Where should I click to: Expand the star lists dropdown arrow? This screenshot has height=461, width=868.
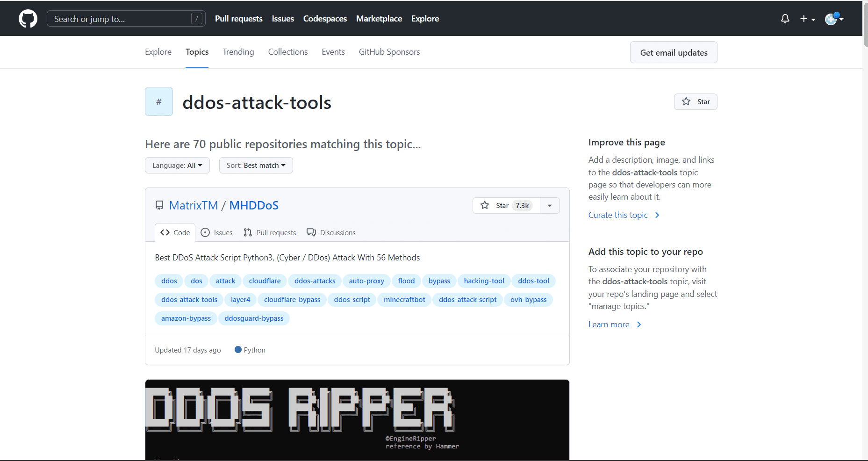[550, 206]
